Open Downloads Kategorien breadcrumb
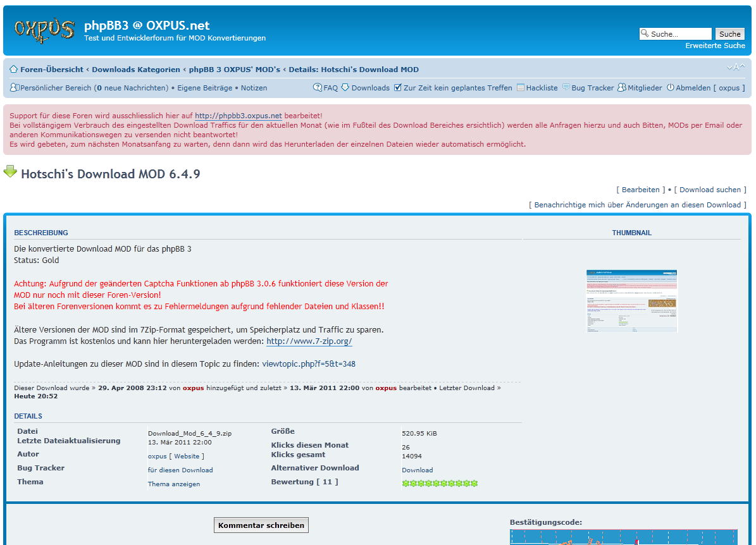This screenshot has width=756, height=545. [136, 70]
